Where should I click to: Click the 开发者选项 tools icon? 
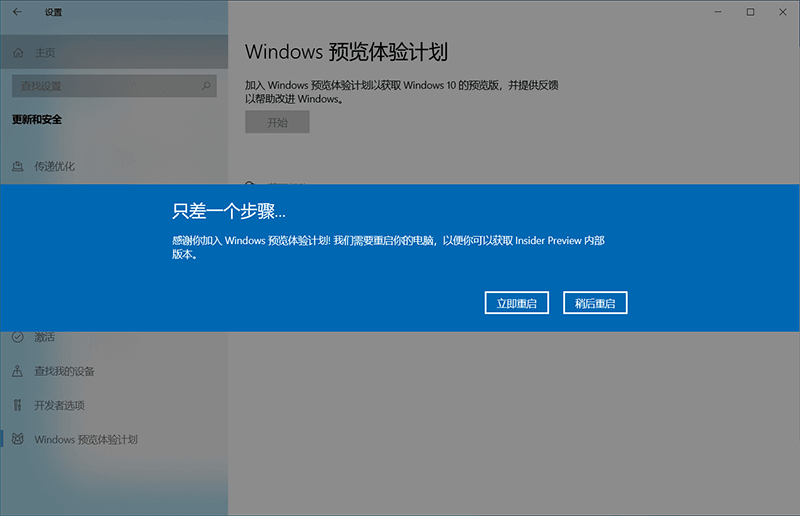pos(18,405)
